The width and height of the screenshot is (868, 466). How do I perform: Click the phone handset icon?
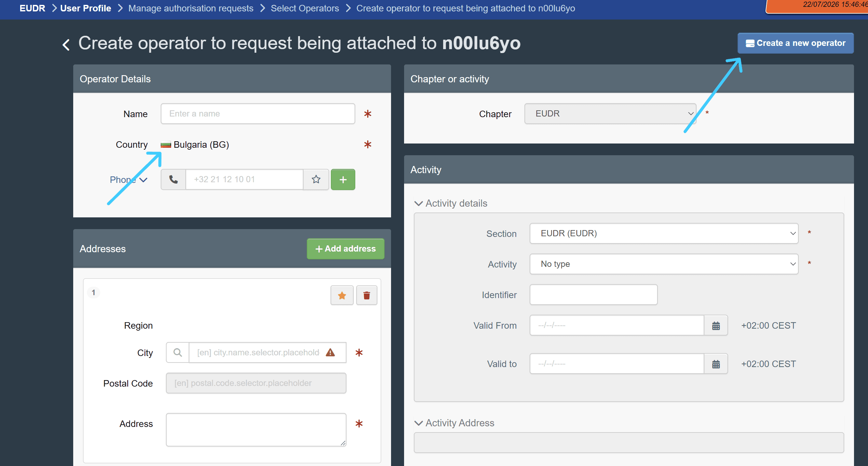pyautogui.click(x=173, y=179)
